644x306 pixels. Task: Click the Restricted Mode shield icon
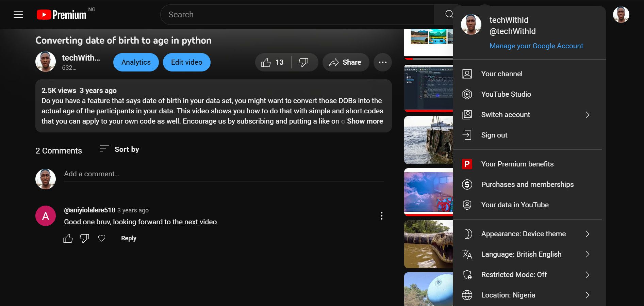(467, 275)
